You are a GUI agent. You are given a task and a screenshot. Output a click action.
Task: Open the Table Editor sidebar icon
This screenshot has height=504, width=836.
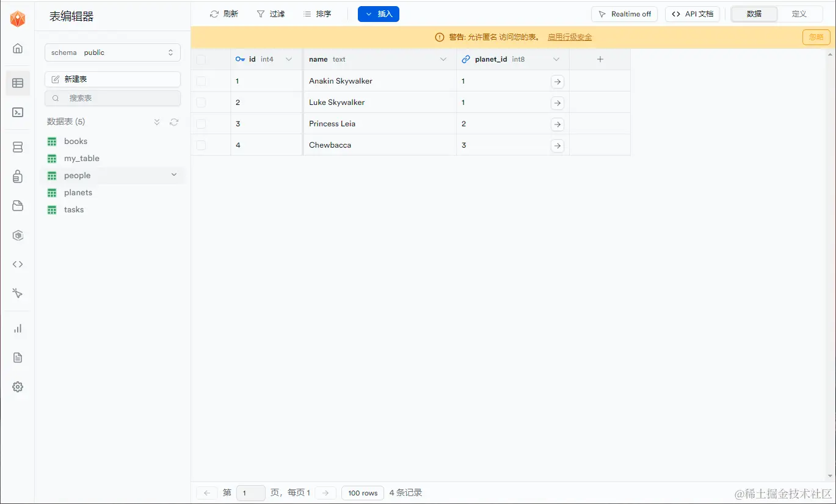18,83
